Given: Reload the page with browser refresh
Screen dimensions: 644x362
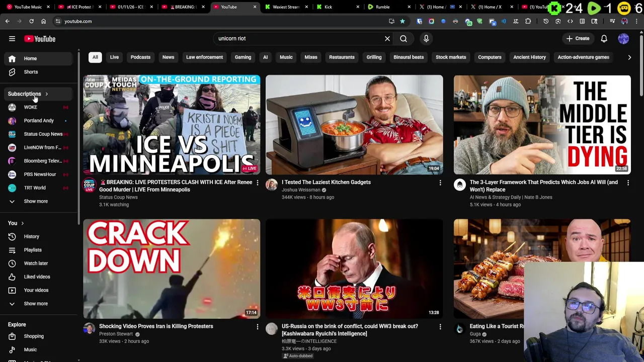Looking at the screenshot, I should 31,21.
